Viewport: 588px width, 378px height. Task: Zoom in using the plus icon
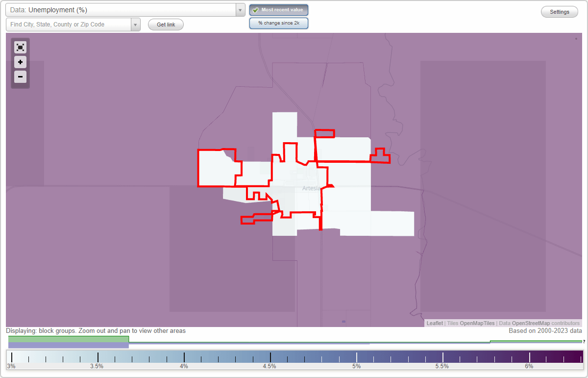pyautogui.click(x=20, y=62)
